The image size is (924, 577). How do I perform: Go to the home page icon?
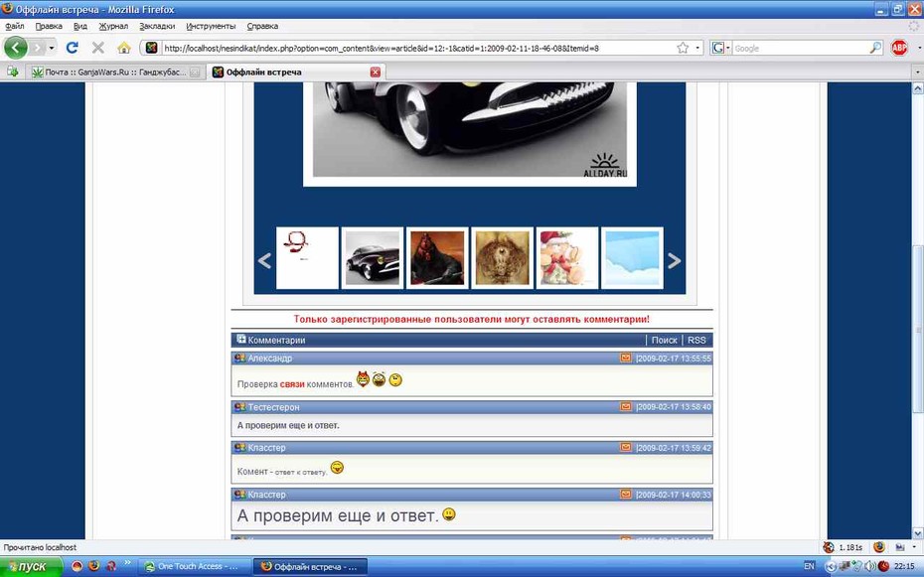pyautogui.click(x=124, y=48)
